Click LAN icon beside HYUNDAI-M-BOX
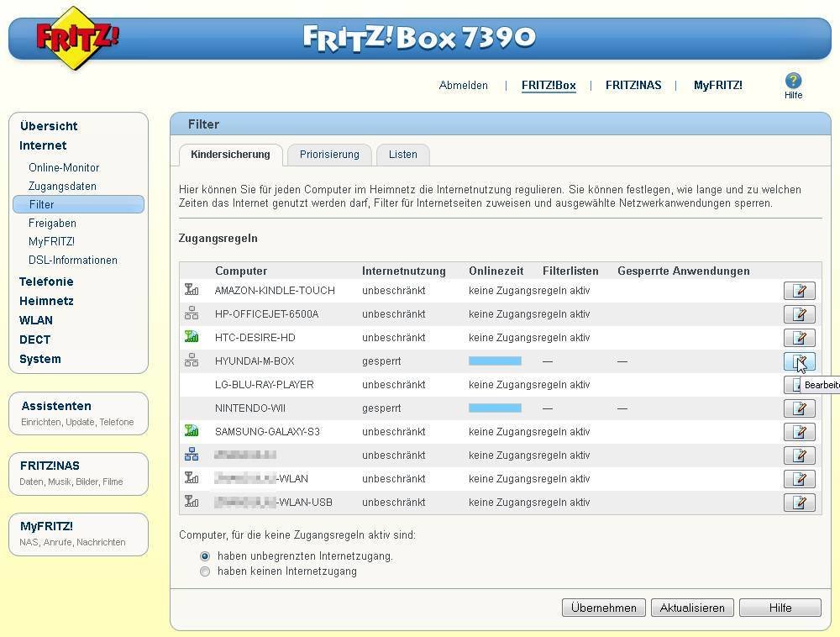Viewport: 840px width, 637px height. [192, 361]
